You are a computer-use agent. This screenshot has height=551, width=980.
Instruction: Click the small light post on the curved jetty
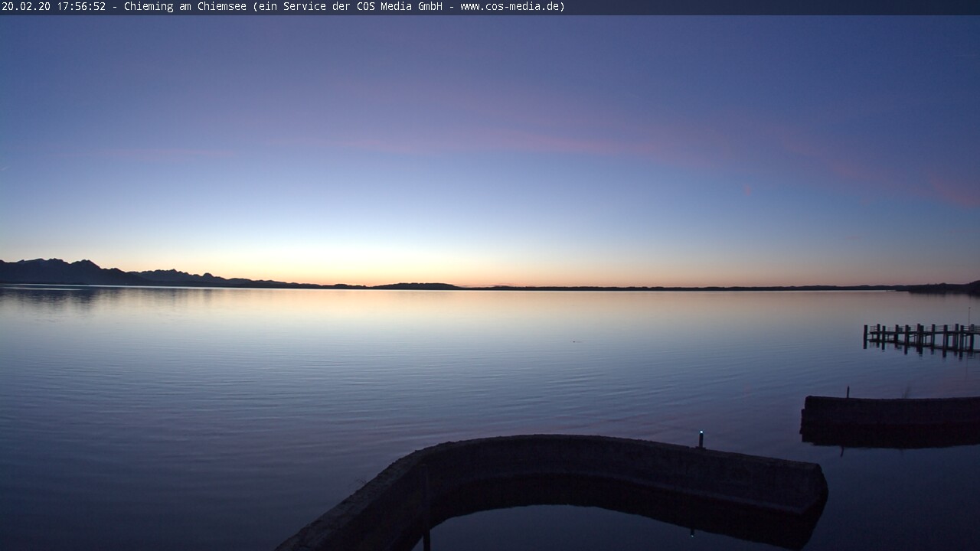701,439
